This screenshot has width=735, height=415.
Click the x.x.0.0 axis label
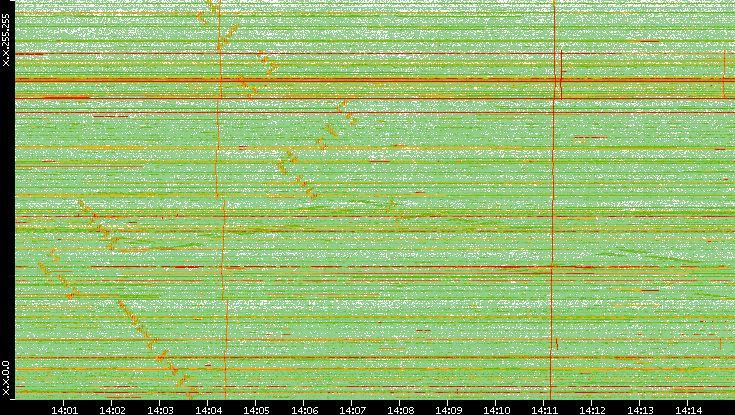[x=6, y=378]
